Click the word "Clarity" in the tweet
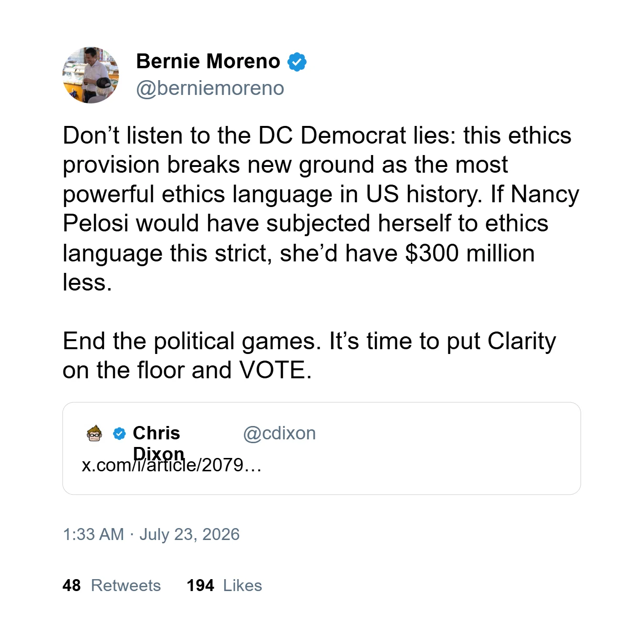 tap(522, 342)
